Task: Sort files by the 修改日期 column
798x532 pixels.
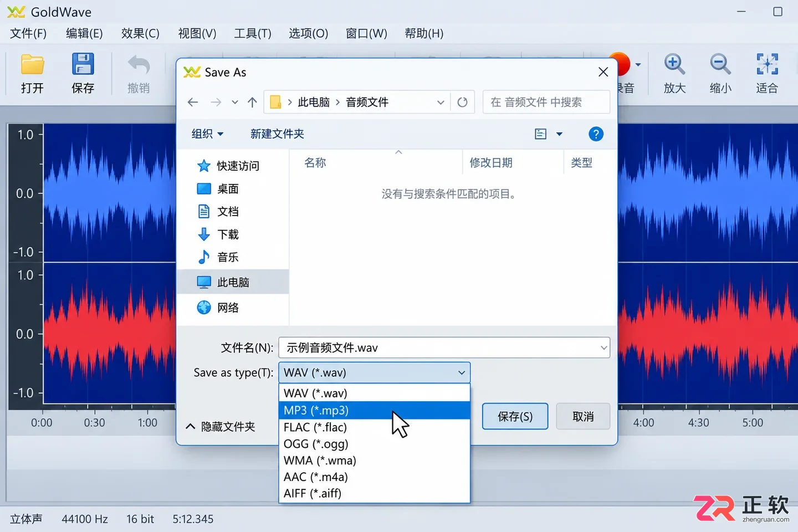Action: point(491,162)
